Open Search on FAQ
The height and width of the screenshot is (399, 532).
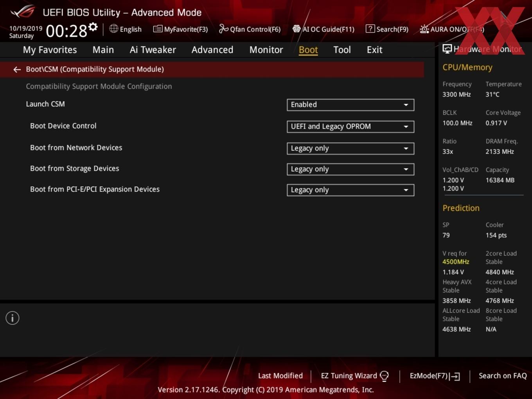503,376
